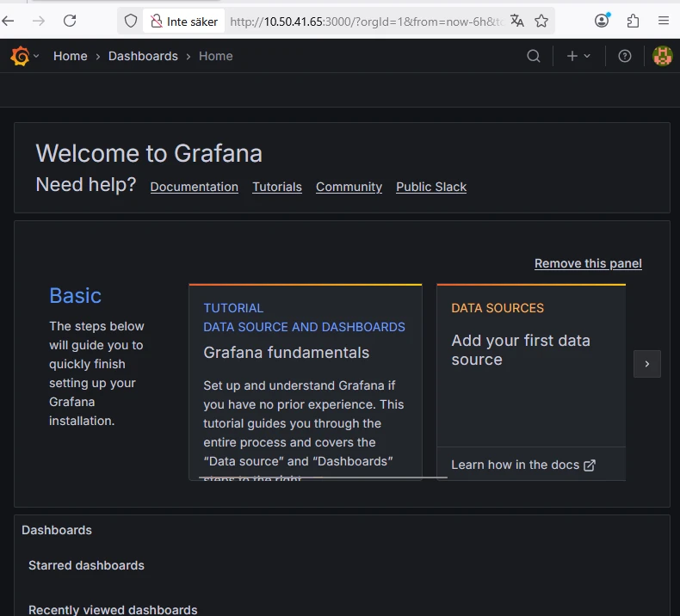Open the Documentation link
Image resolution: width=680 pixels, height=616 pixels.
point(195,187)
